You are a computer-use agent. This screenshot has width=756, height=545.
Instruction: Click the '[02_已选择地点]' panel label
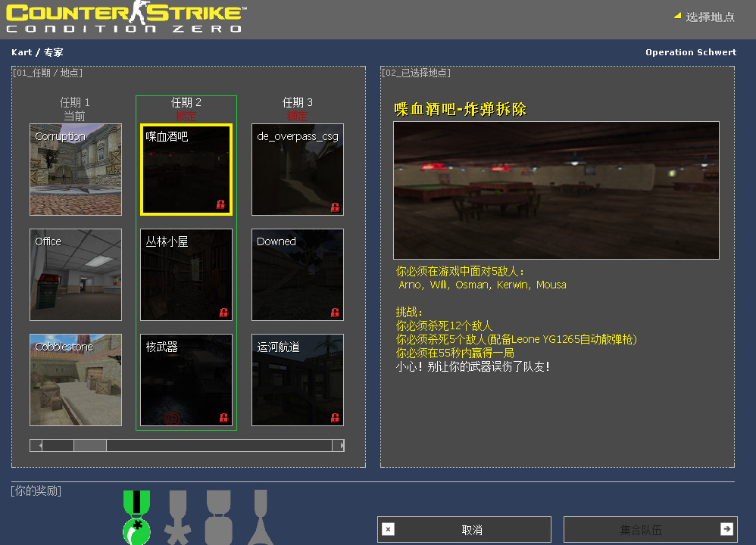[416, 73]
